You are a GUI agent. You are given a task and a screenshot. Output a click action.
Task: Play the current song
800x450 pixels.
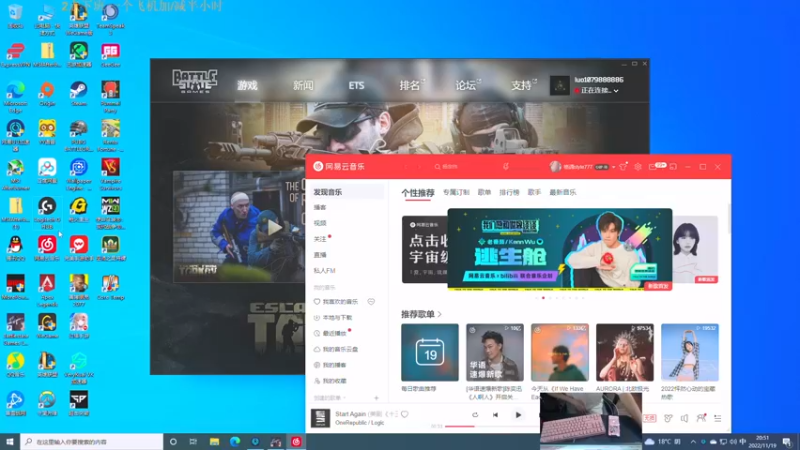pyautogui.click(x=518, y=415)
